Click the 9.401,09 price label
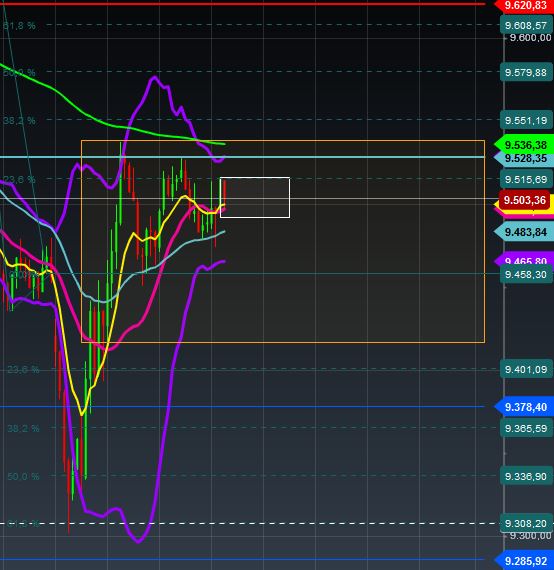554x570 pixels. point(526,370)
